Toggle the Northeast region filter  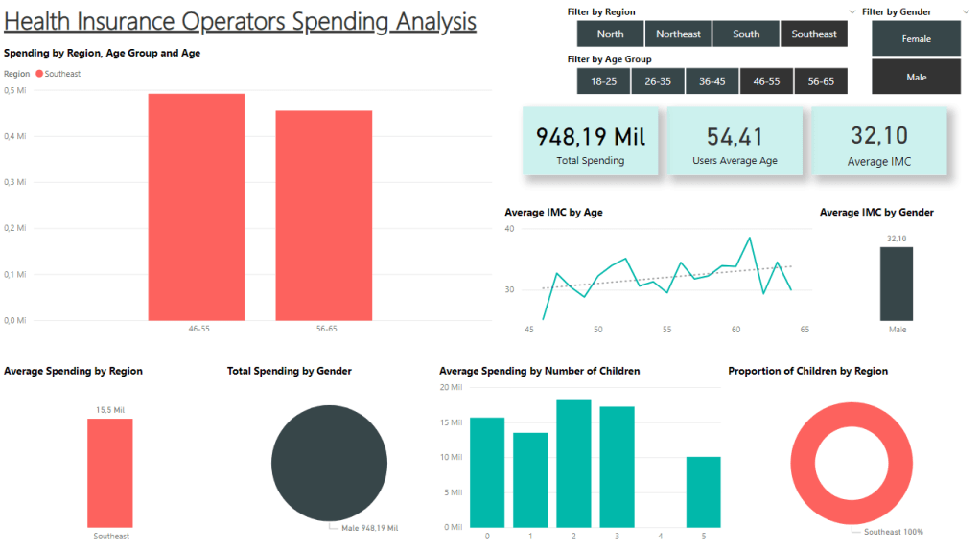click(x=678, y=34)
